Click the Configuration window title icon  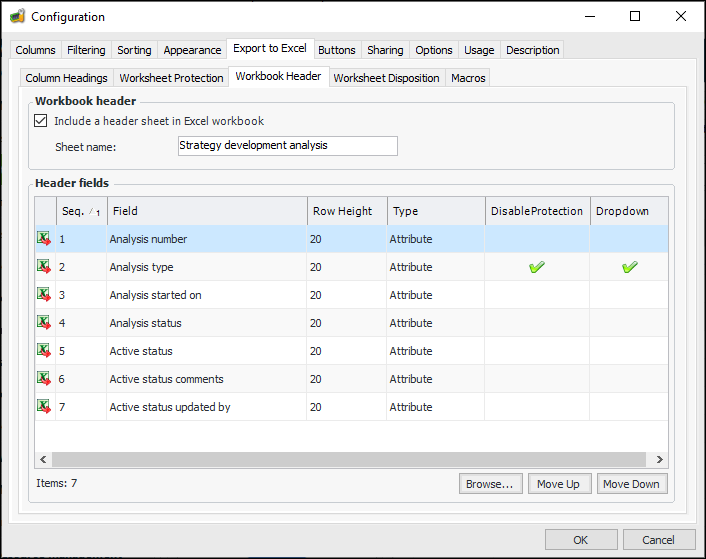(x=17, y=17)
